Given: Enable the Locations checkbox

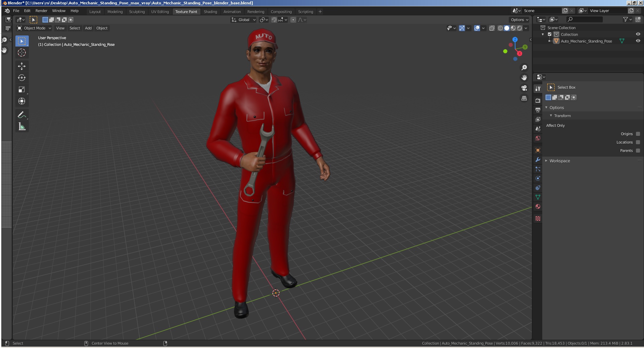Looking at the screenshot, I should [x=638, y=142].
